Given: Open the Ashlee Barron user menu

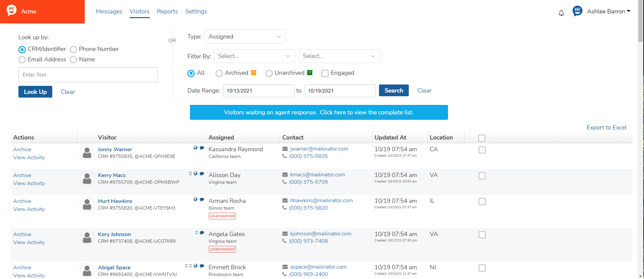Looking at the screenshot, I should 608,11.
